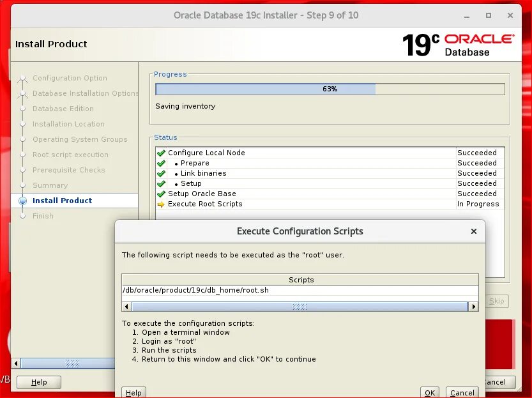Select the Install Product step
The image size is (532, 398).
62,201
